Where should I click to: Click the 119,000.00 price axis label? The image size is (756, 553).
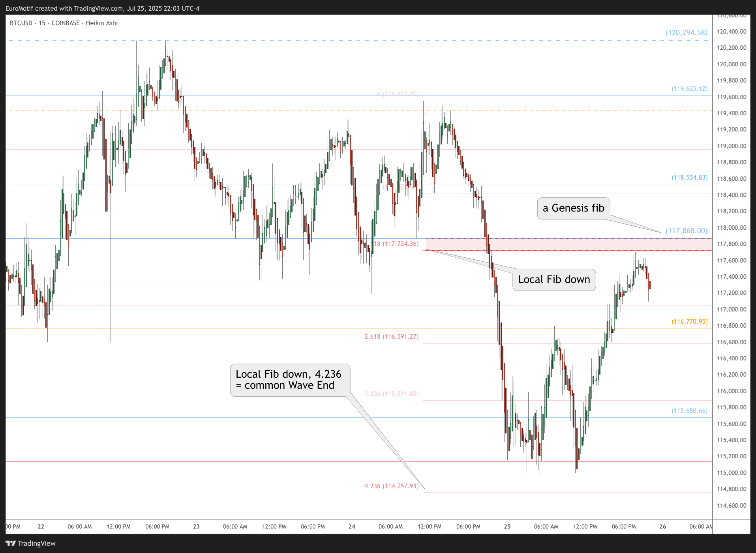(732, 146)
